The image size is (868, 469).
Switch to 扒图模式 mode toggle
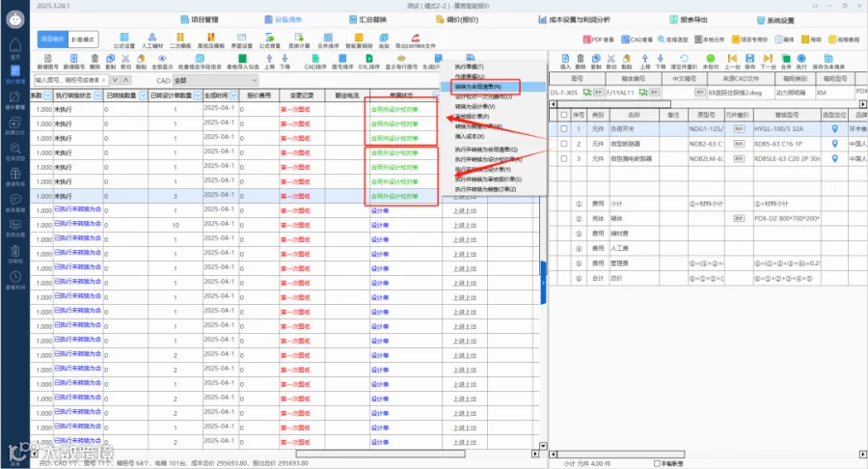[83, 40]
